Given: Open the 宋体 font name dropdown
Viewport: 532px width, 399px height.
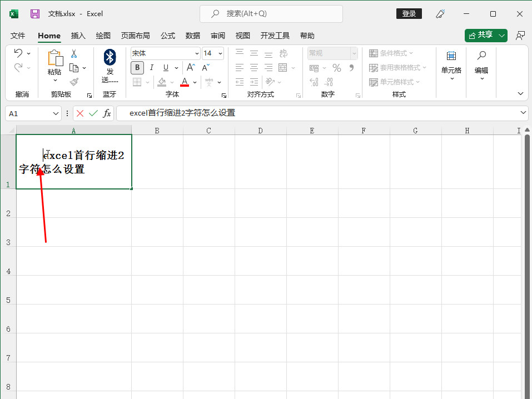Looking at the screenshot, I should (x=197, y=53).
